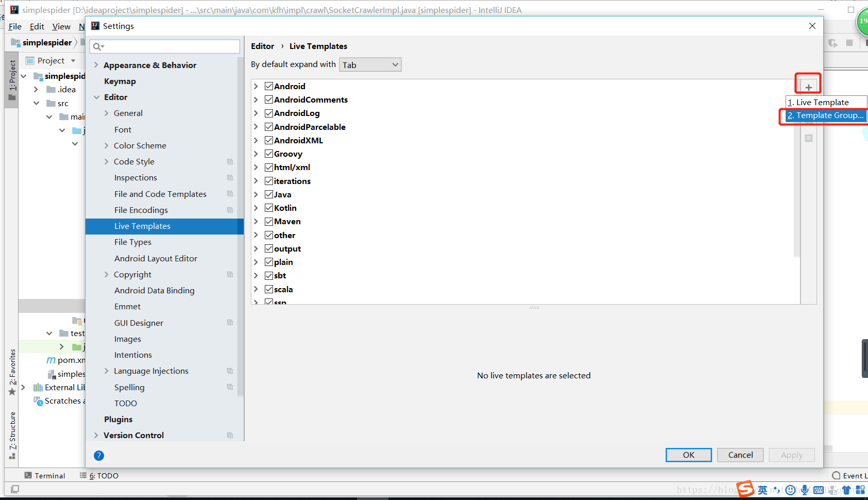Uncheck the Android template group

[x=269, y=86]
